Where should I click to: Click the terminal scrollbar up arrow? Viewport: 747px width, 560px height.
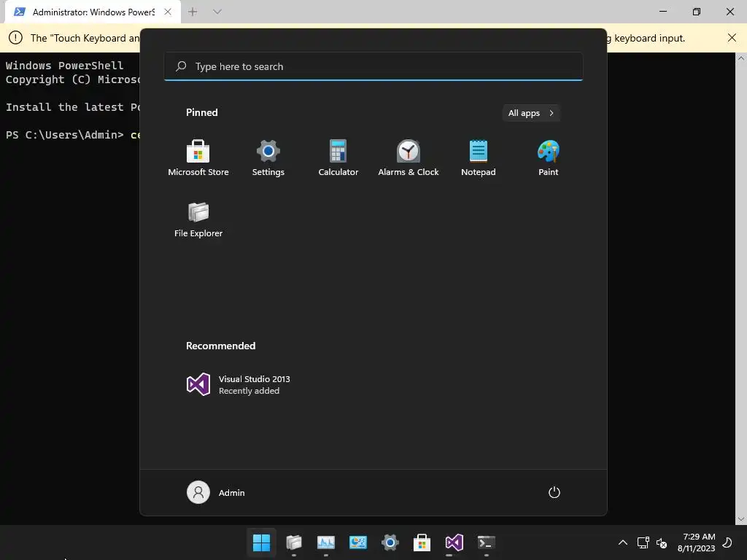(x=741, y=58)
